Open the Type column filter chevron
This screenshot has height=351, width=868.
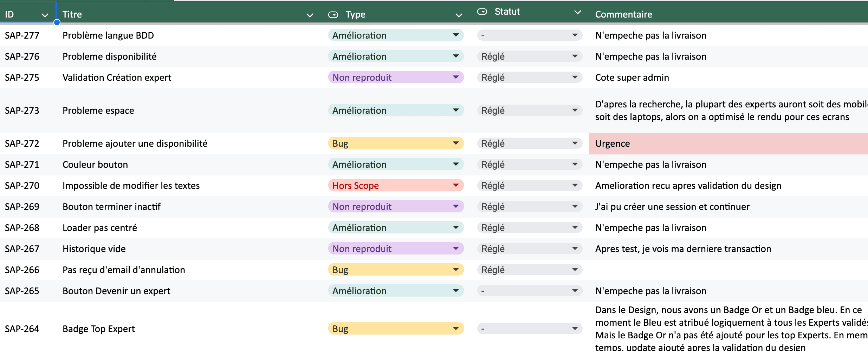pyautogui.click(x=459, y=15)
